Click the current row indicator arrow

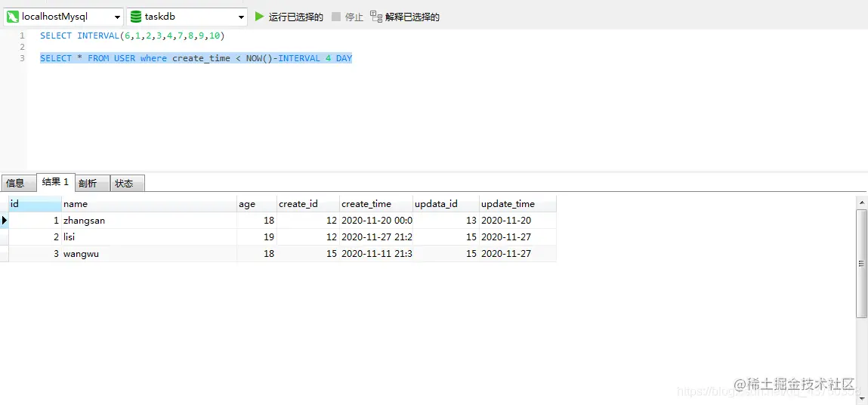pos(5,221)
